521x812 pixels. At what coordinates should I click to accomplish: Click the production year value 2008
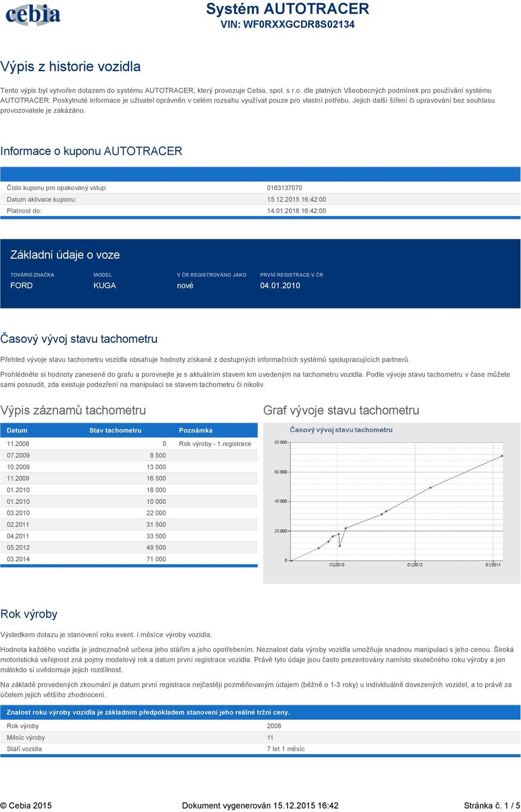274,726
